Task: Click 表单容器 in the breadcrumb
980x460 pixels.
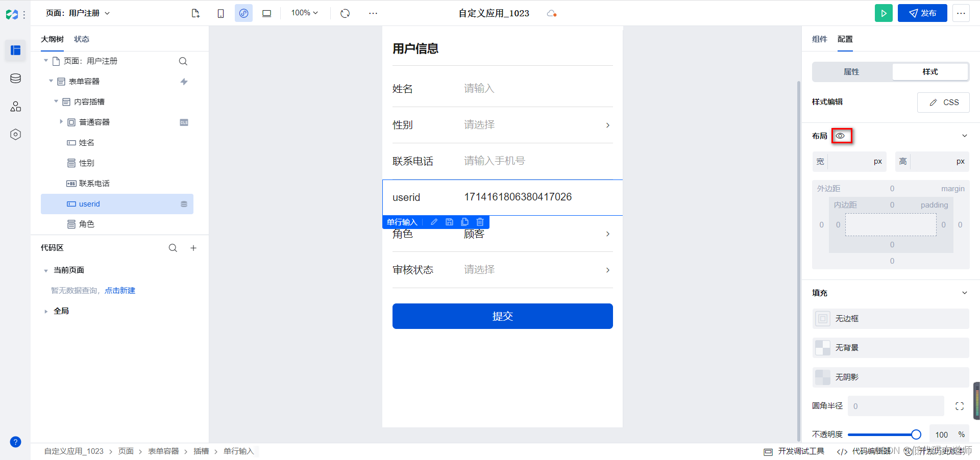Action: (163, 451)
